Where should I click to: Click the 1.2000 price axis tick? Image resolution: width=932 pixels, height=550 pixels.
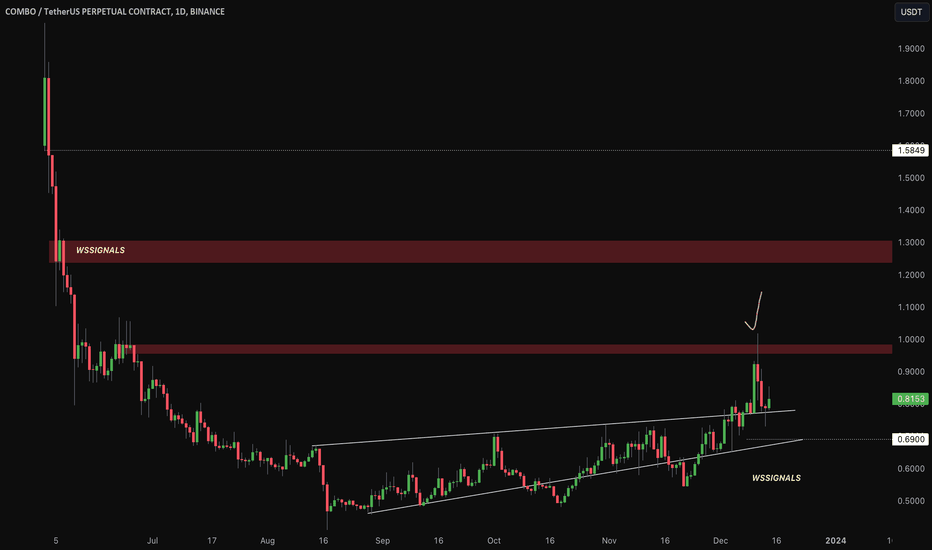[911, 275]
